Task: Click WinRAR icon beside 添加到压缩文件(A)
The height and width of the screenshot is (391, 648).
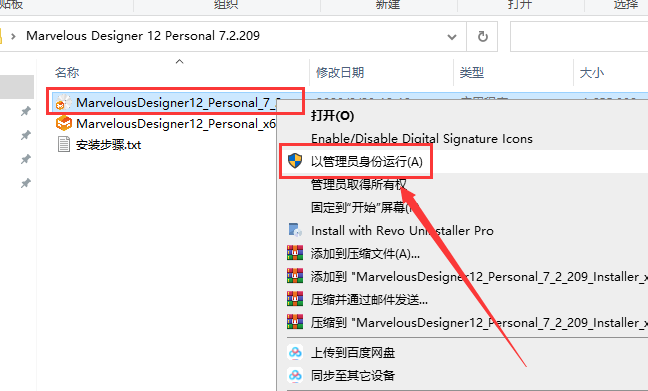Action: (x=295, y=253)
